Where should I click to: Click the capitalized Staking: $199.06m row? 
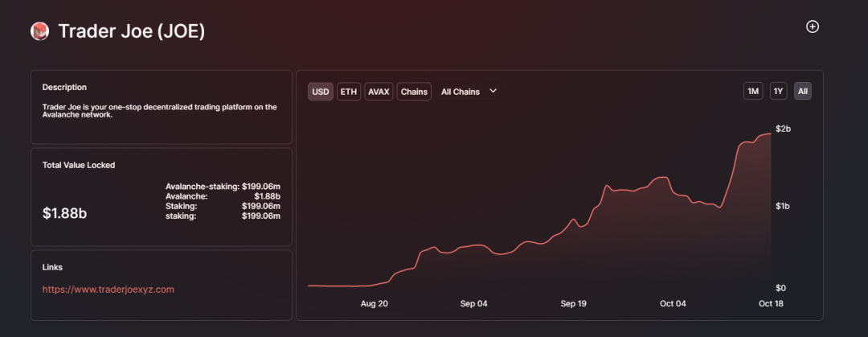click(223, 206)
